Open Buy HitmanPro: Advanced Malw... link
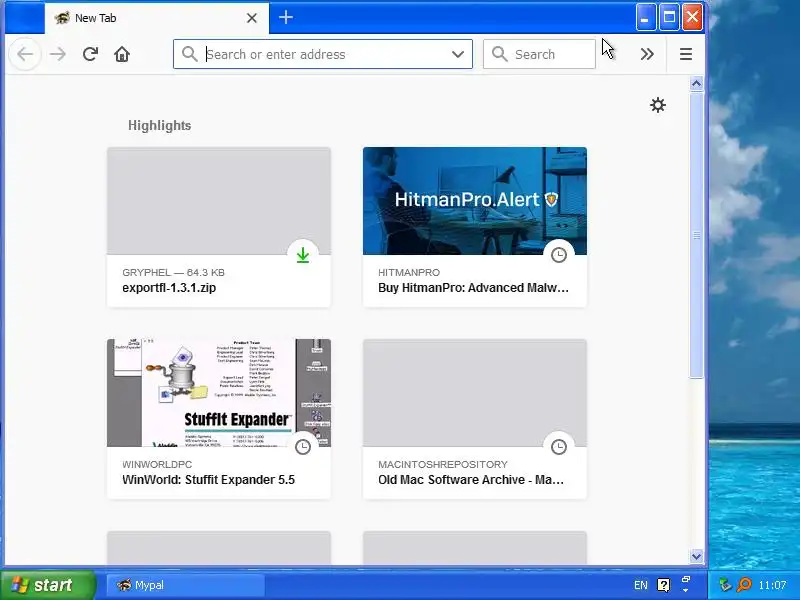 click(473, 288)
